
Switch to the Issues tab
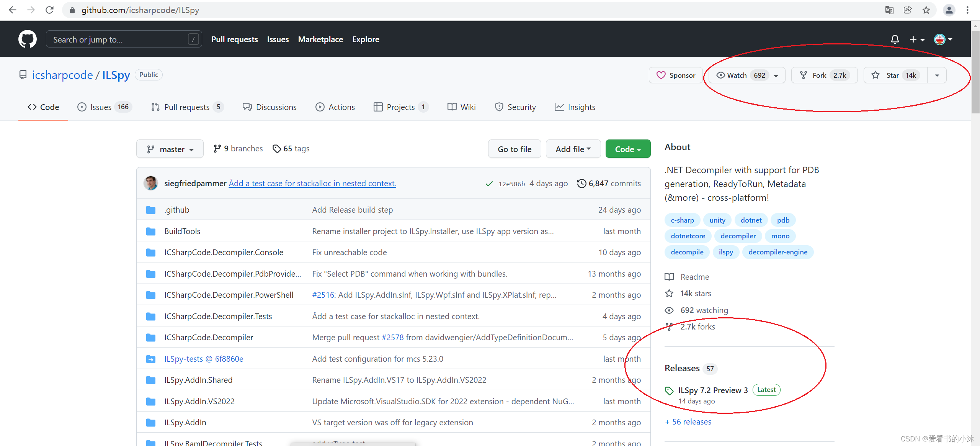click(x=105, y=107)
